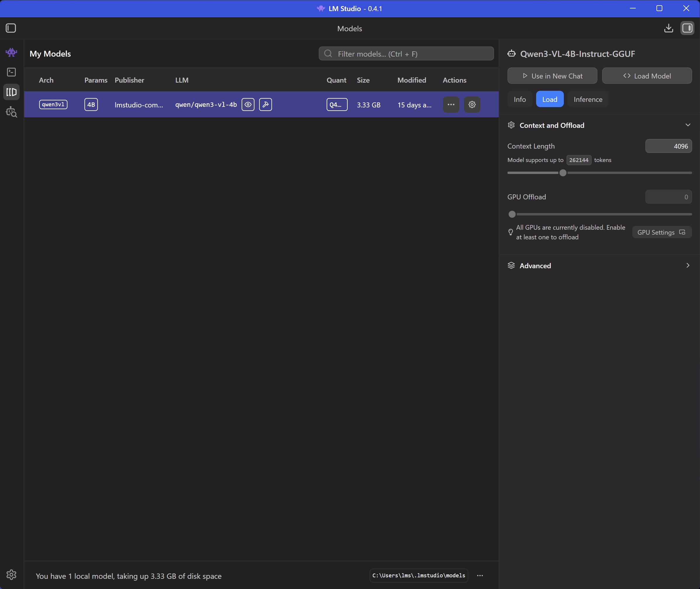Click the vision eye badge on model
This screenshot has width=700, height=589.
click(248, 104)
